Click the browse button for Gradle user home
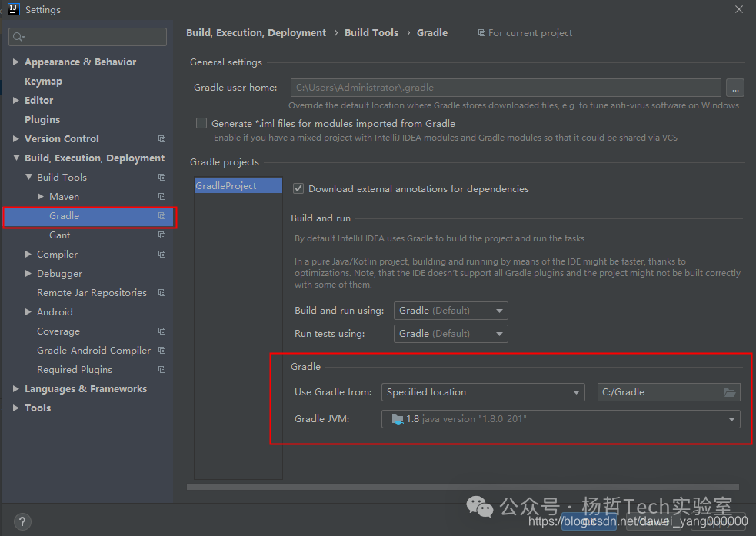 (735, 88)
